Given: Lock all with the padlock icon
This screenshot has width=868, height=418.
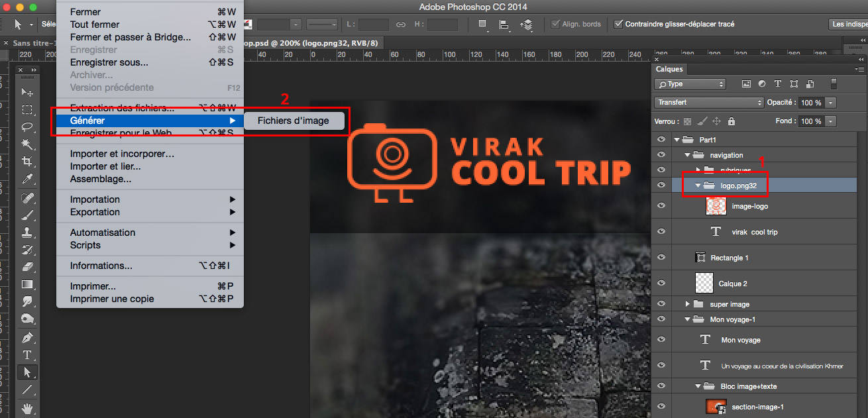Looking at the screenshot, I should (x=731, y=121).
